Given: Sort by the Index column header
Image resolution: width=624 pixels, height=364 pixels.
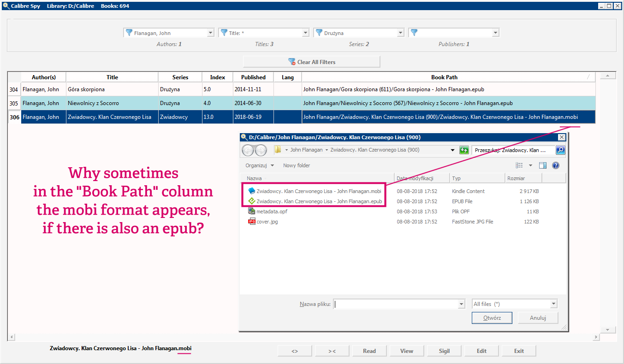Looking at the screenshot, I should [218, 77].
